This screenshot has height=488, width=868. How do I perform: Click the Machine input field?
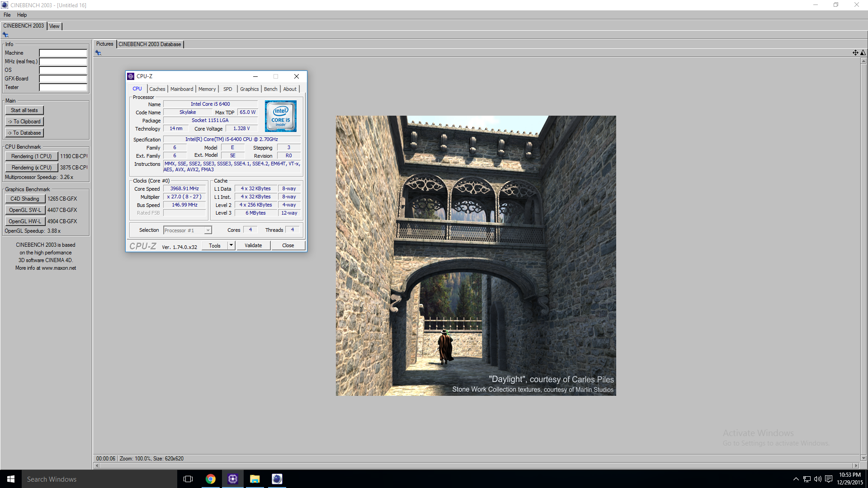click(x=63, y=53)
